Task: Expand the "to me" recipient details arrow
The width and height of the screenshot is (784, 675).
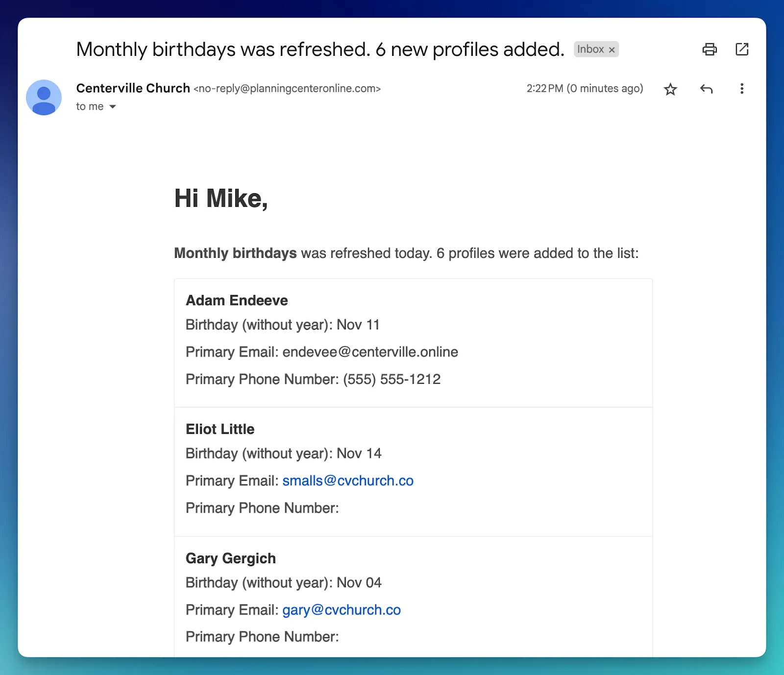Action: coord(113,107)
